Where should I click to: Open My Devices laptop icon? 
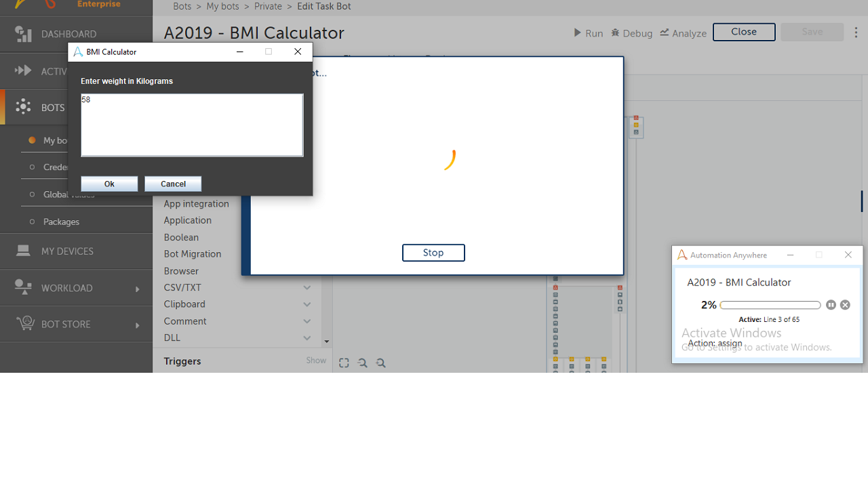[23, 251]
